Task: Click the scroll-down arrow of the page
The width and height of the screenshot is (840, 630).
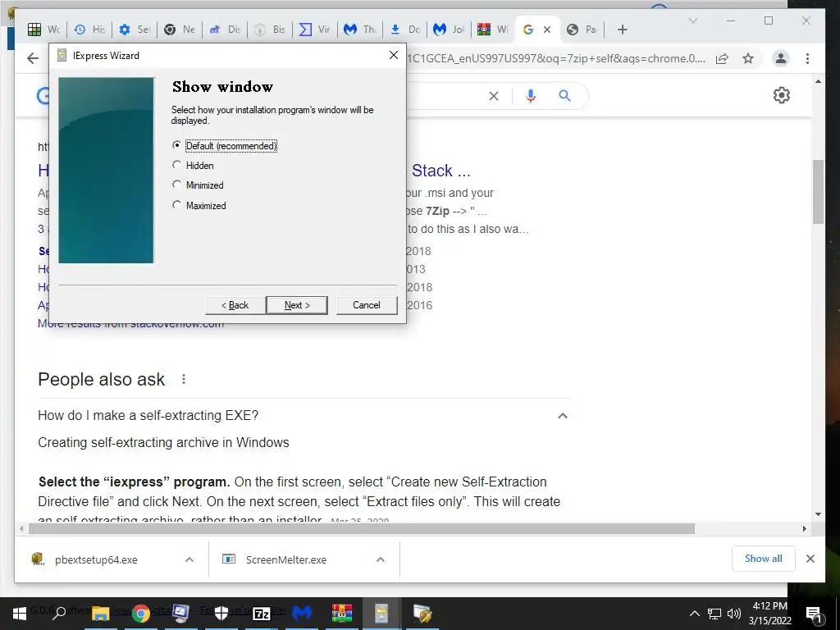Action: pos(818,514)
